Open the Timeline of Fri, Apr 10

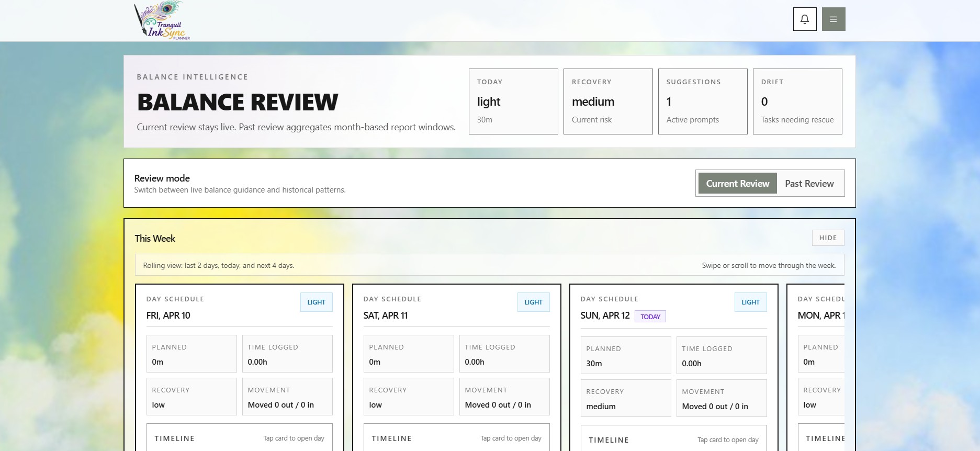point(240,437)
